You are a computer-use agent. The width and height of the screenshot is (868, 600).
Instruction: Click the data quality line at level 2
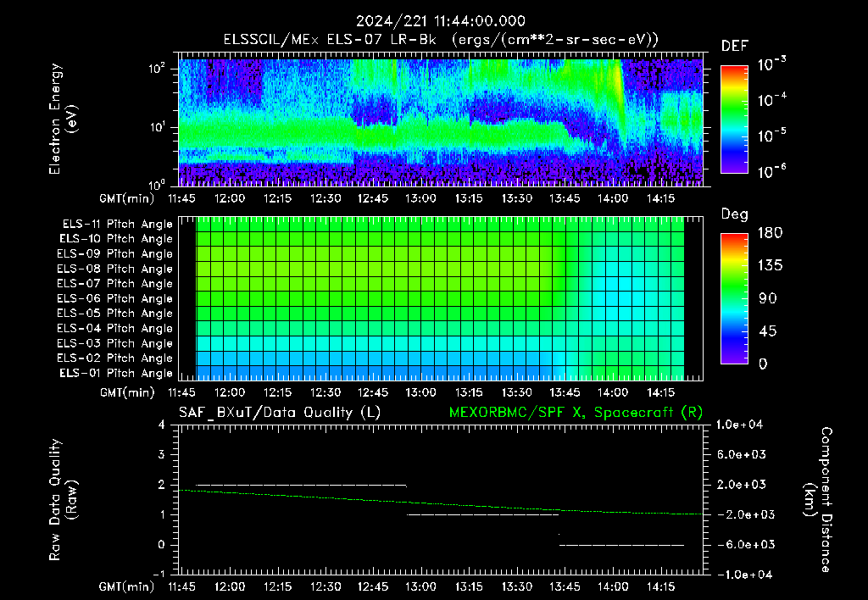[x=302, y=485]
